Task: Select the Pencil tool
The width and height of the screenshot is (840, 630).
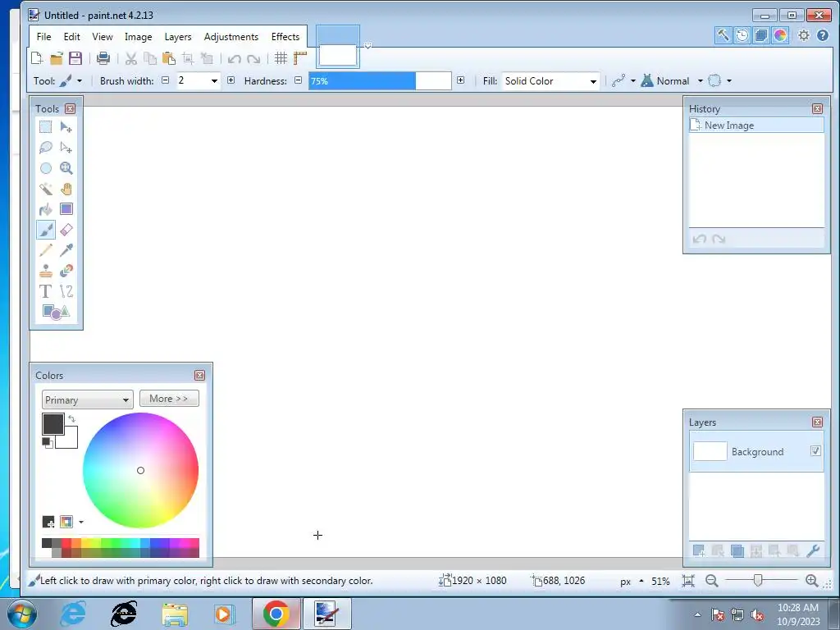Action: tap(46, 250)
